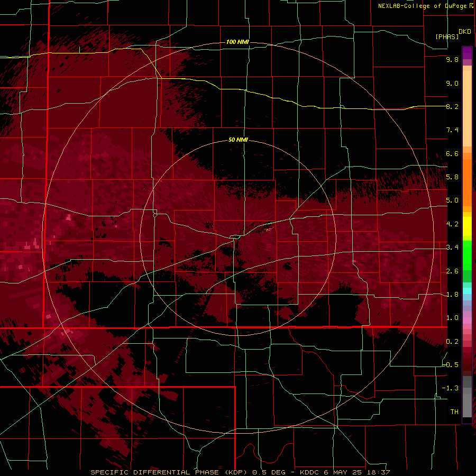Click the 6.6 value on the color scale
This screenshot has width=476, height=476.
[x=452, y=153]
